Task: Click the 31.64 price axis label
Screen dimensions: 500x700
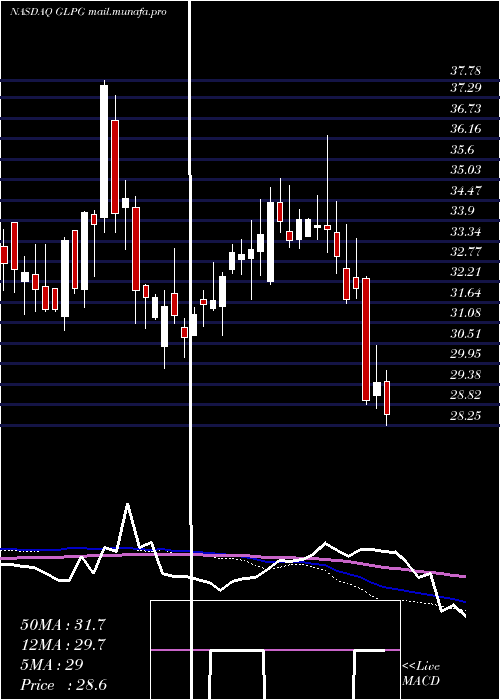Action: coord(466,293)
